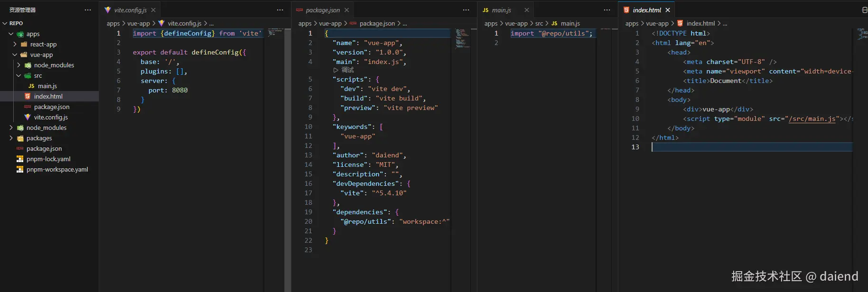The height and width of the screenshot is (292, 868).
Task: Select index.html in the file tree
Action: [x=49, y=96]
